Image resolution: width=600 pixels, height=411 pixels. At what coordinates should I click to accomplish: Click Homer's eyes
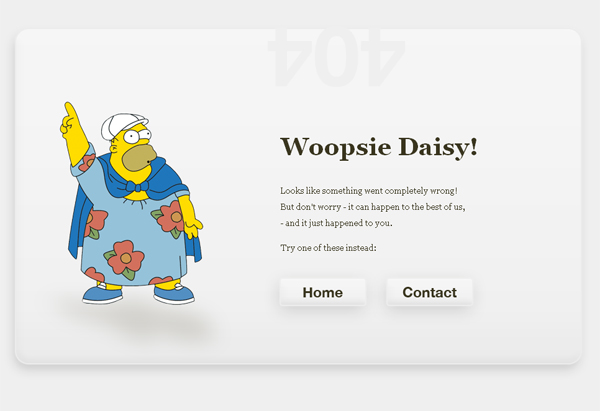tap(137, 135)
